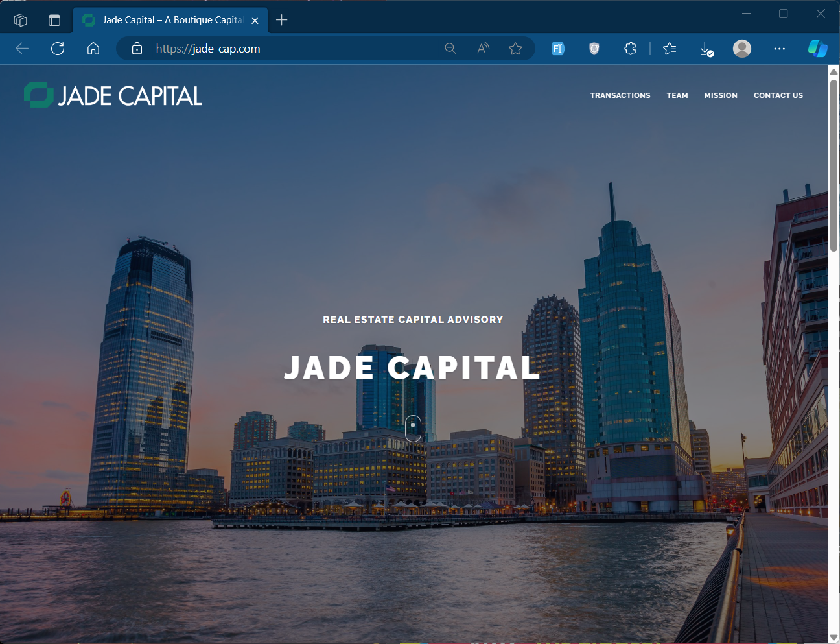Open the blue F extension icon
The height and width of the screenshot is (644, 840).
[558, 49]
